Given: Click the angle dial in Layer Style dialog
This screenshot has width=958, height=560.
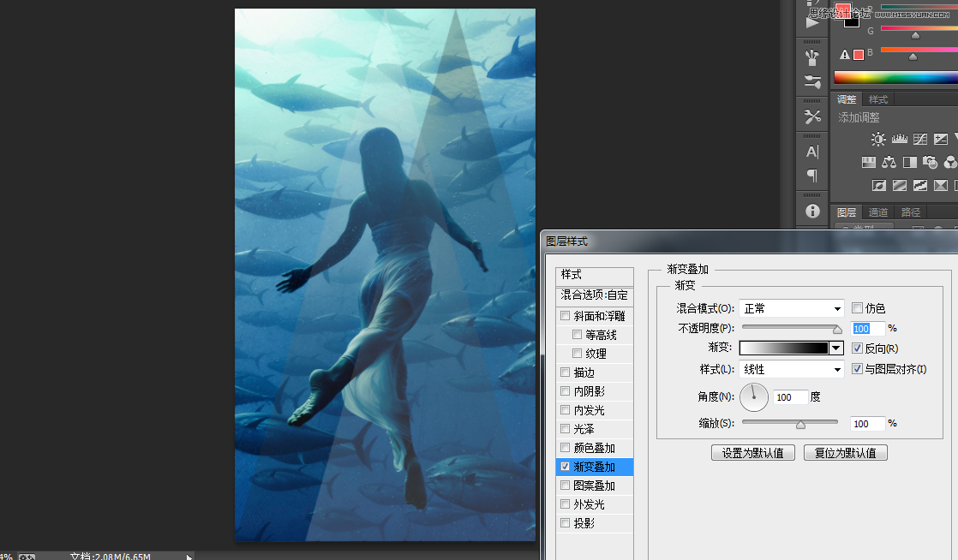Looking at the screenshot, I should [753, 397].
